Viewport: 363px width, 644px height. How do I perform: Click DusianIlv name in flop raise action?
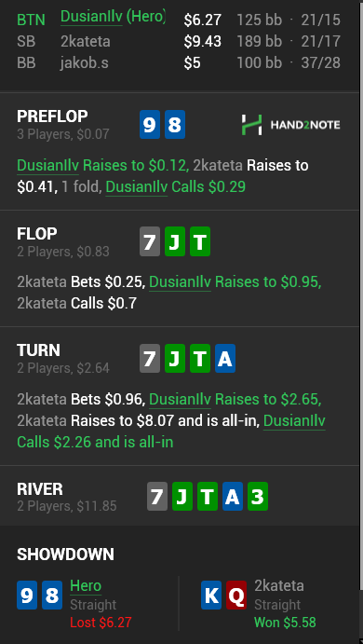pyautogui.click(x=180, y=282)
